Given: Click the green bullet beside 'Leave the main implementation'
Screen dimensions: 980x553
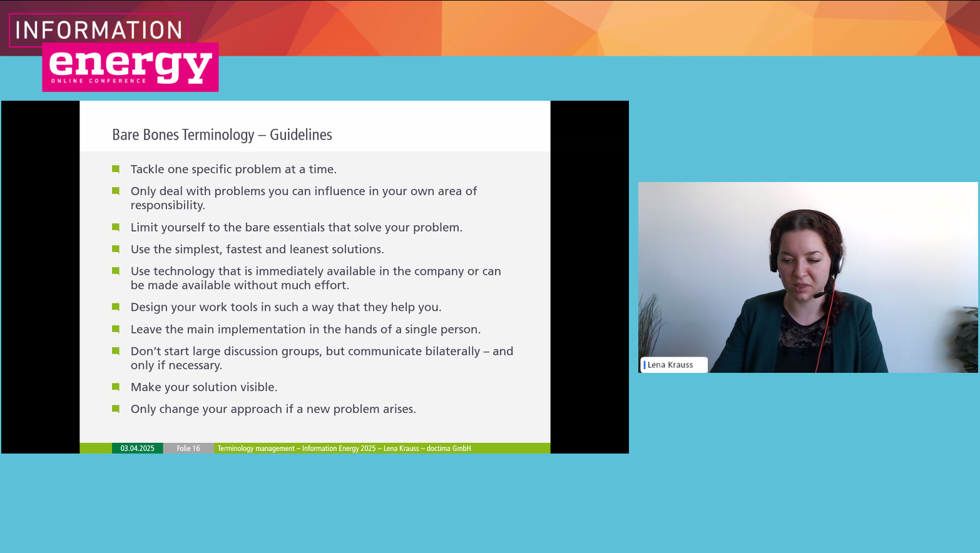Looking at the screenshot, I should tap(116, 329).
